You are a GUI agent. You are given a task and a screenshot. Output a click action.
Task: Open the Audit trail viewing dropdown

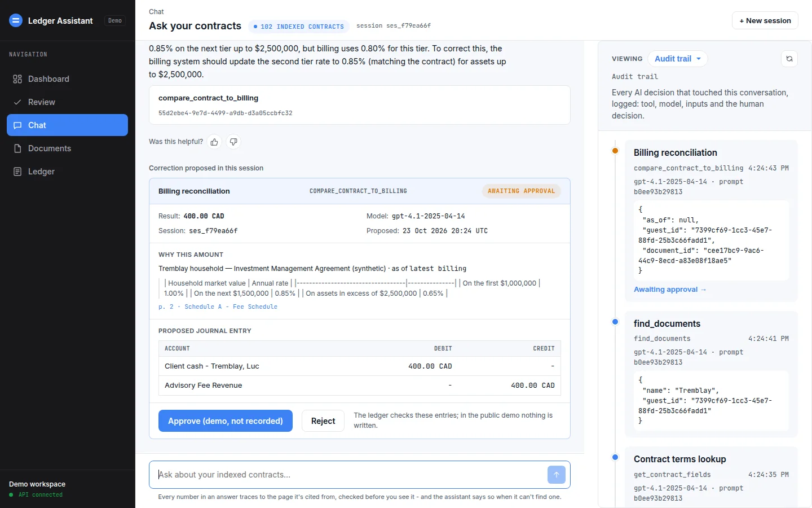tap(678, 59)
